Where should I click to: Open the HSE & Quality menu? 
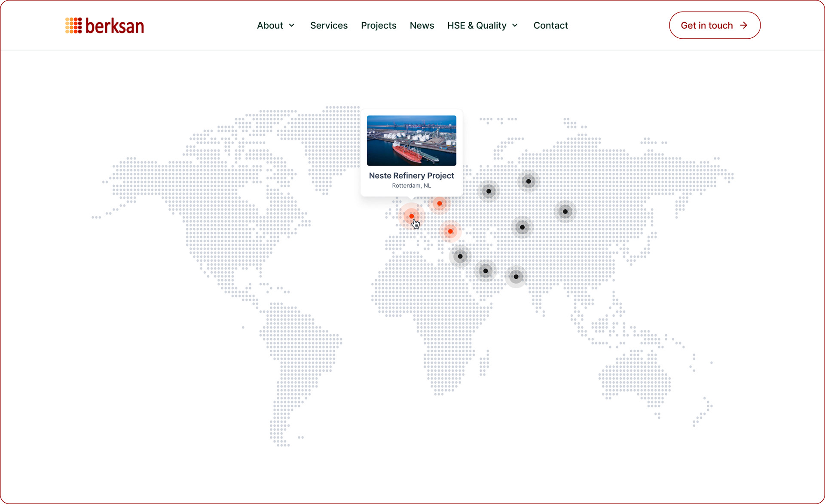click(x=483, y=25)
